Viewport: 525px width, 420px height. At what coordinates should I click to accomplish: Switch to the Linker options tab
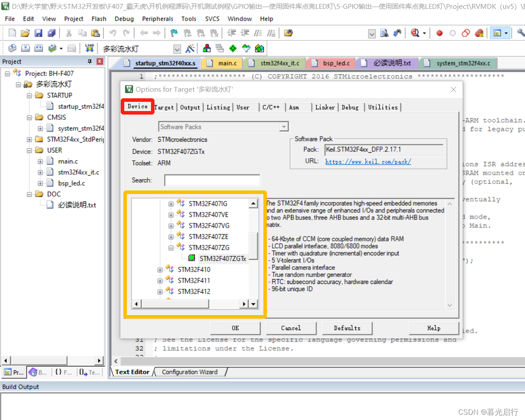click(325, 107)
